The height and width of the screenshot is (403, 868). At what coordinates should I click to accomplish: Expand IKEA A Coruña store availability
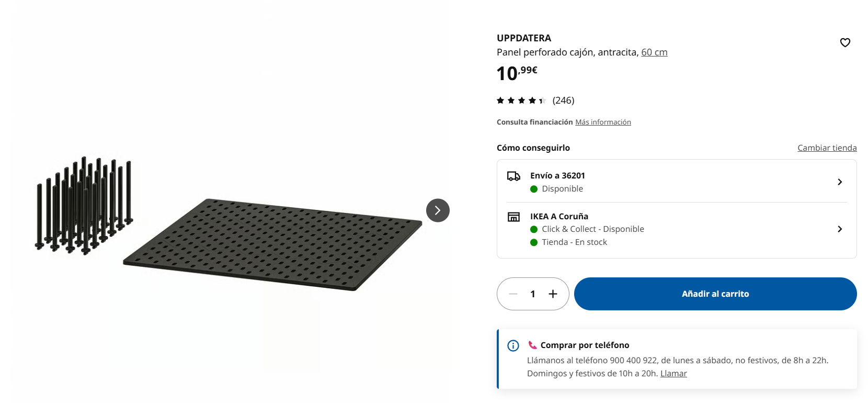point(677,229)
